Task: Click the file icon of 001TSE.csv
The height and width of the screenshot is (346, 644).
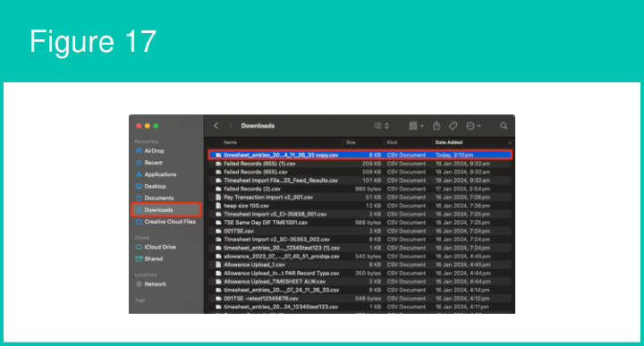Action: click(218, 231)
